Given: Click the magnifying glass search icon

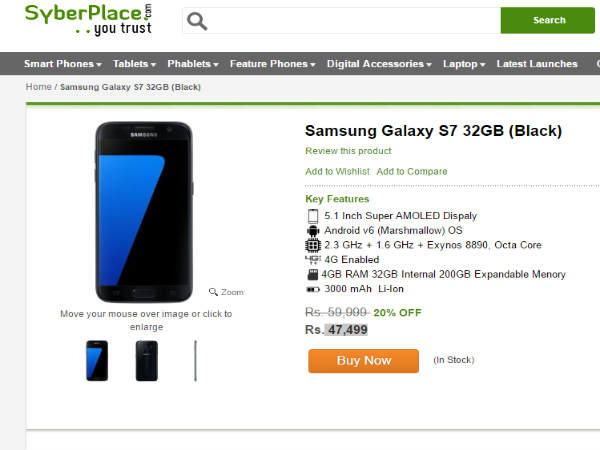Looking at the screenshot, I should coord(197,21).
